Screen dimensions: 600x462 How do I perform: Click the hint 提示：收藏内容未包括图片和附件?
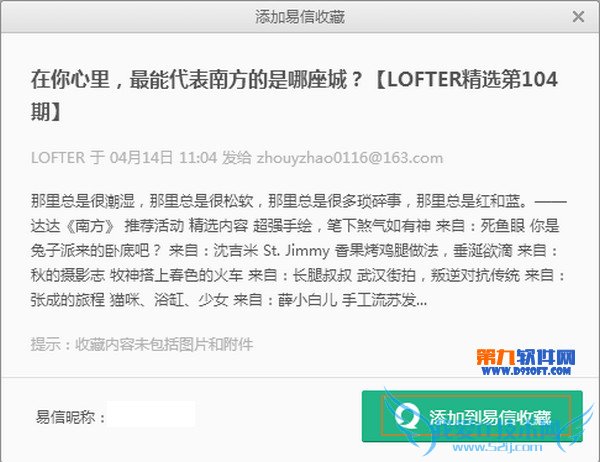pyautogui.click(x=142, y=344)
